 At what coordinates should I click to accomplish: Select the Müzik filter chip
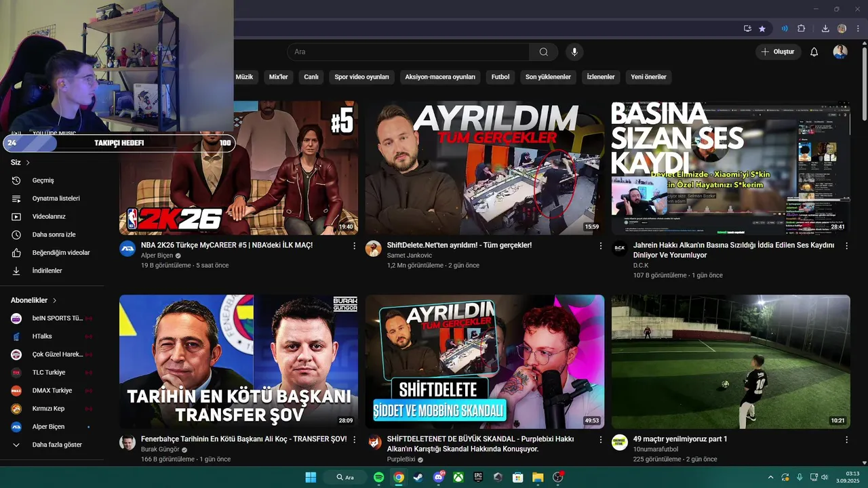coord(244,77)
